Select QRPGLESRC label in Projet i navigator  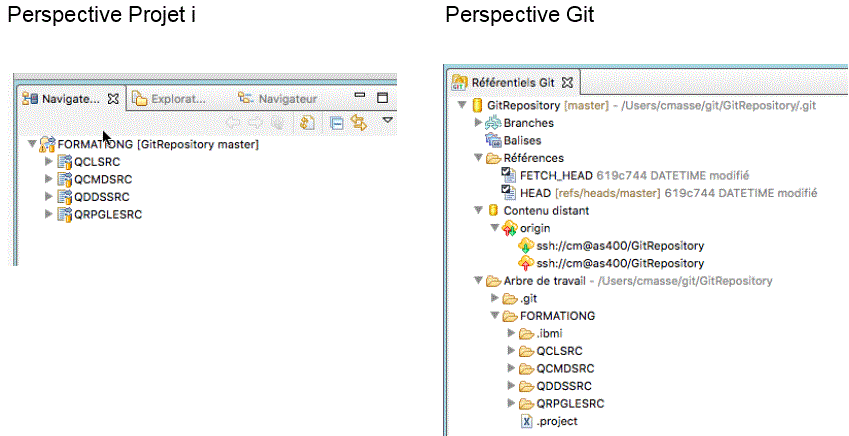[108, 214]
